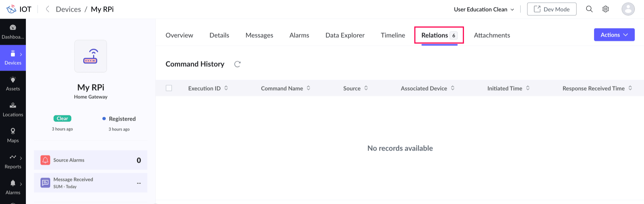Switch to the Alarms tab
Screen dimensions: 644x204
click(299, 35)
